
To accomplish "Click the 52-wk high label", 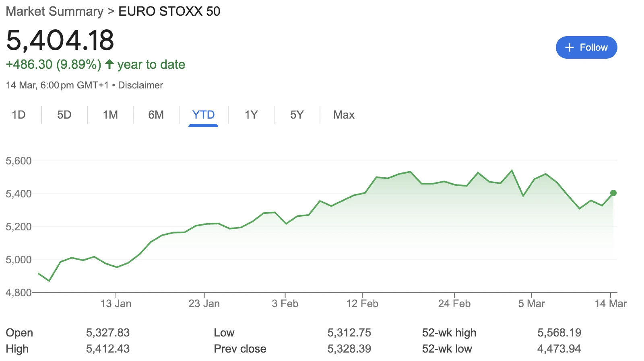I will coord(449,333).
